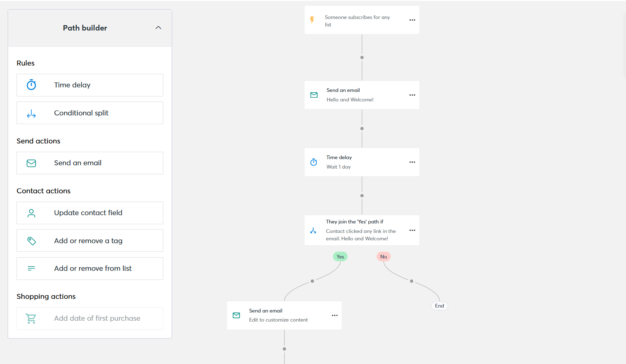Collapse the Path builder panel
626x364 pixels.
point(158,28)
